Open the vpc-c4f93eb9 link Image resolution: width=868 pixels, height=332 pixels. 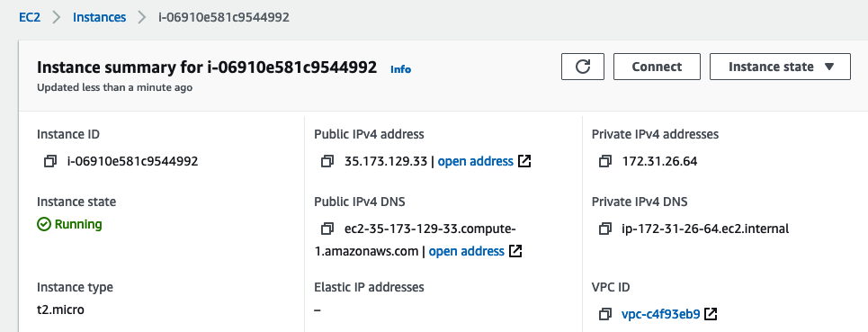pyautogui.click(x=661, y=314)
